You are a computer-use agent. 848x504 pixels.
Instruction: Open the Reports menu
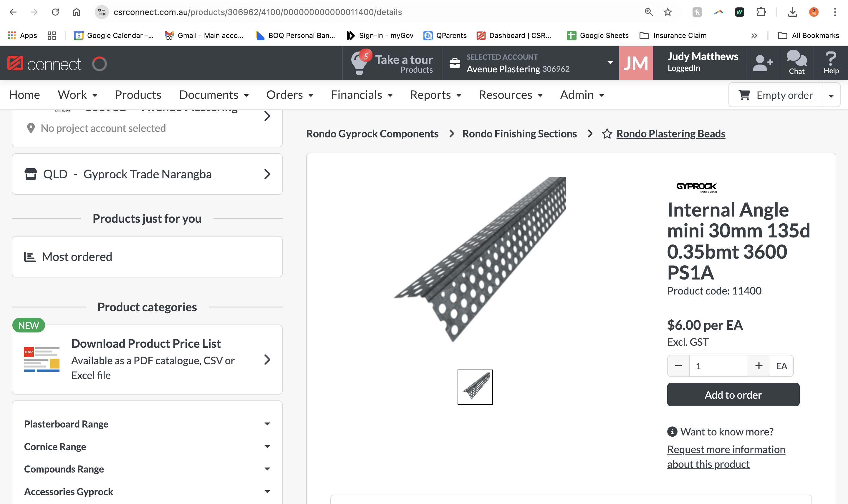coord(435,95)
